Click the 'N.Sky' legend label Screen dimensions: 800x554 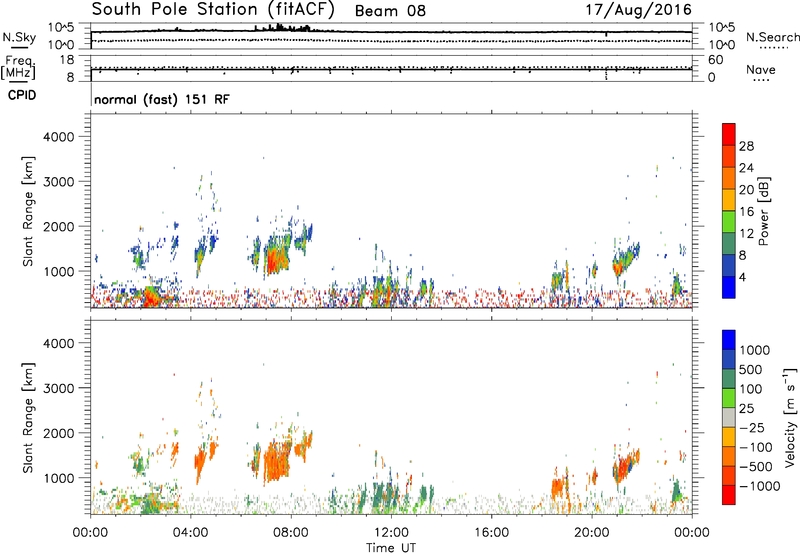coord(19,37)
